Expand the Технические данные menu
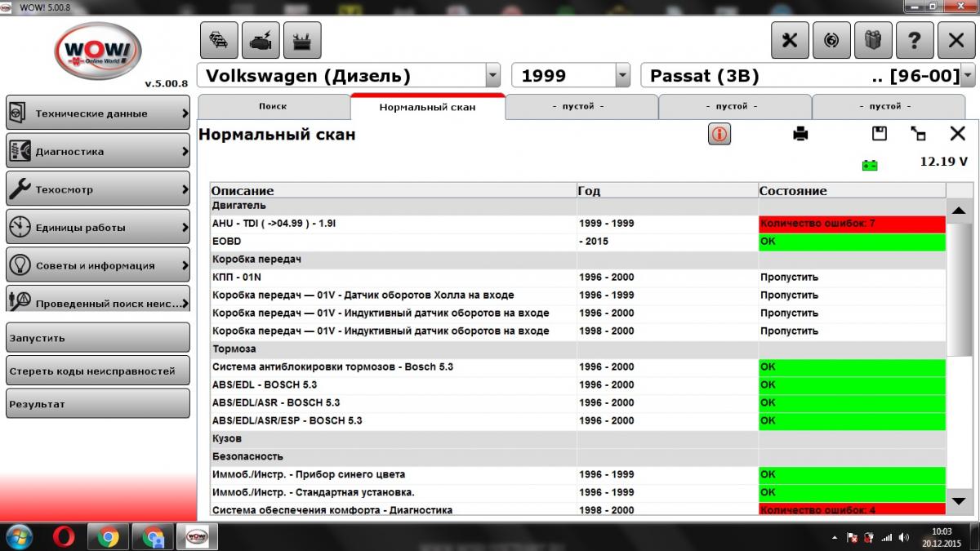The height and width of the screenshot is (551, 980). coord(98,113)
